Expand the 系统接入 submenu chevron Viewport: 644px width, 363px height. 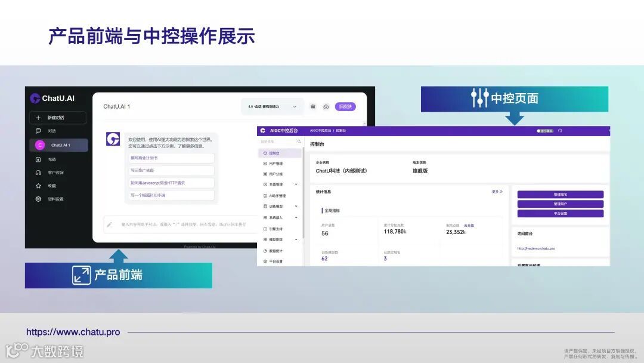click(x=296, y=218)
